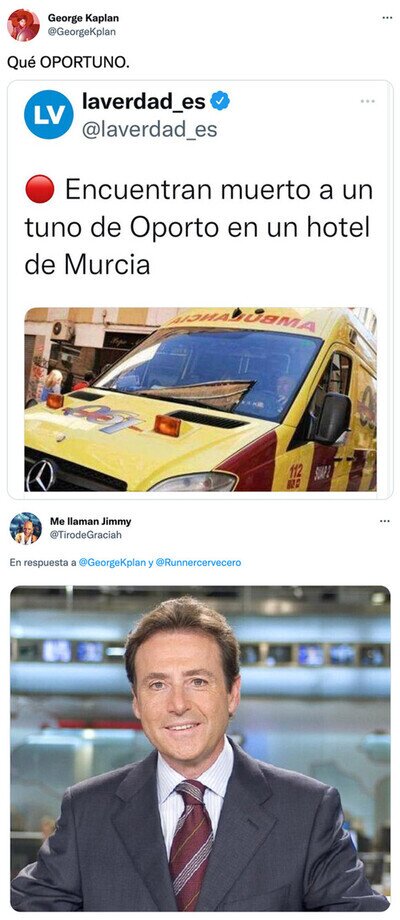The image size is (400, 920).
Task: Open the 'Encuentran muerto a un tuno' headline
Action: pos(199,227)
